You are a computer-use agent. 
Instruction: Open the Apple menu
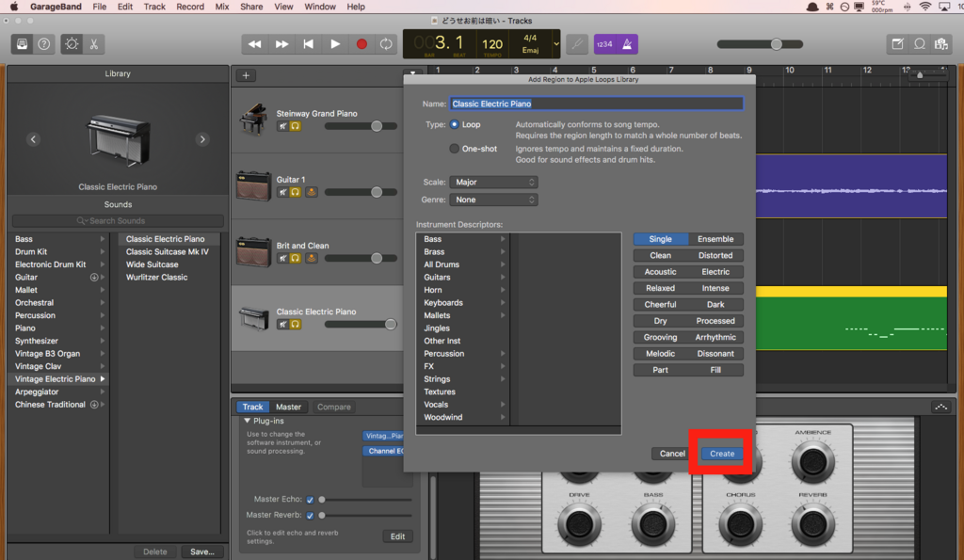(x=14, y=7)
